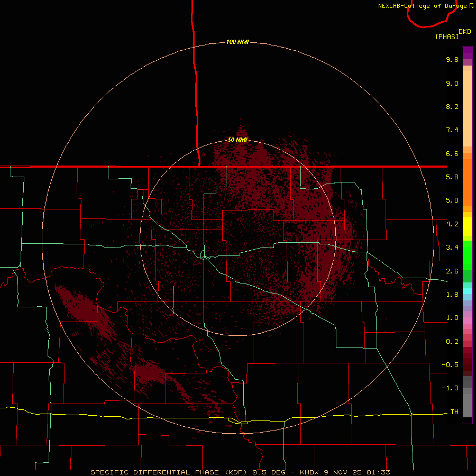Click the 50 NMI range ring label
Viewport: 476px width, 476px height.
click(237, 140)
